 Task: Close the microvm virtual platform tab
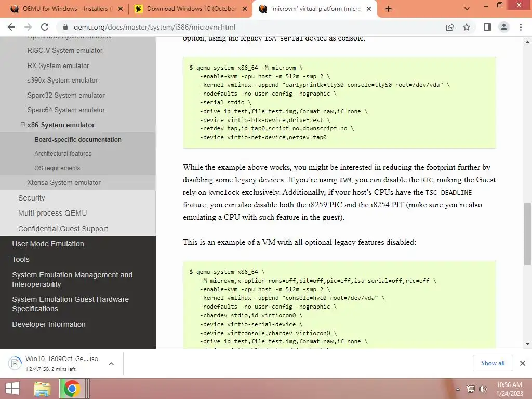pyautogui.click(x=369, y=9)
